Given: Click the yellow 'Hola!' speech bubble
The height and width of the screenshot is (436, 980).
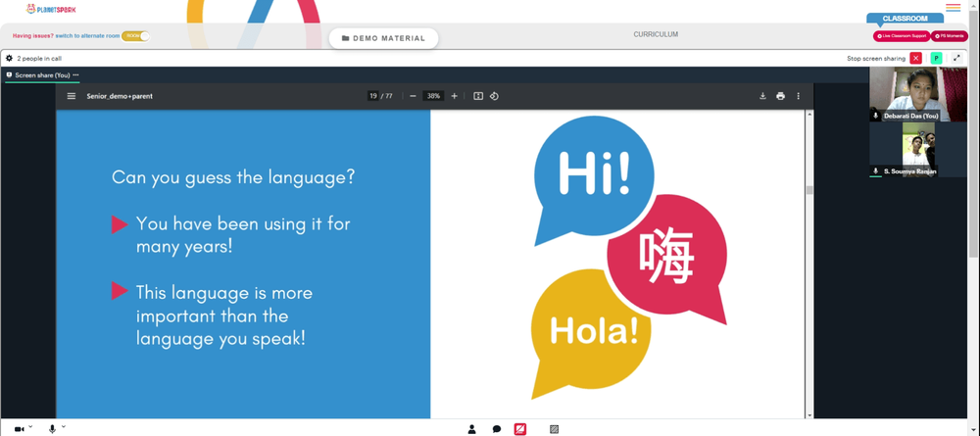Looking at the screenshot, I should (x=590, y=331).
